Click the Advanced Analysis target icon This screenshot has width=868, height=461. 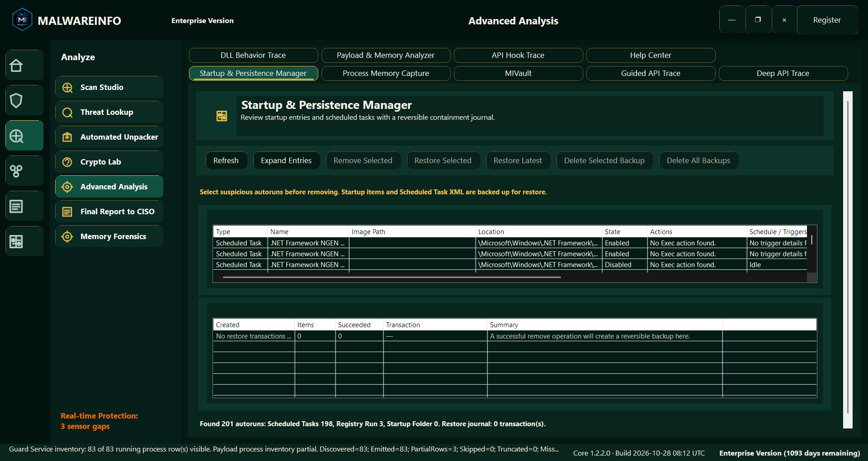67,187
